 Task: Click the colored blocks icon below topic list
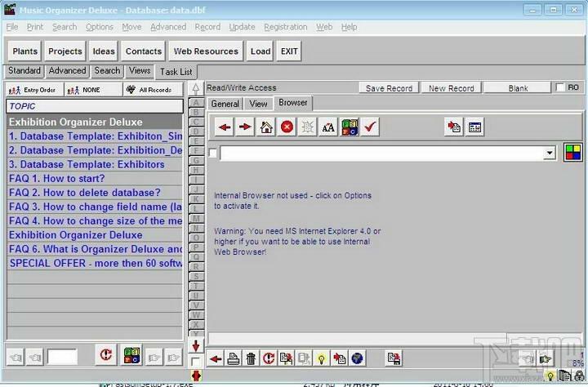(131, 355)
